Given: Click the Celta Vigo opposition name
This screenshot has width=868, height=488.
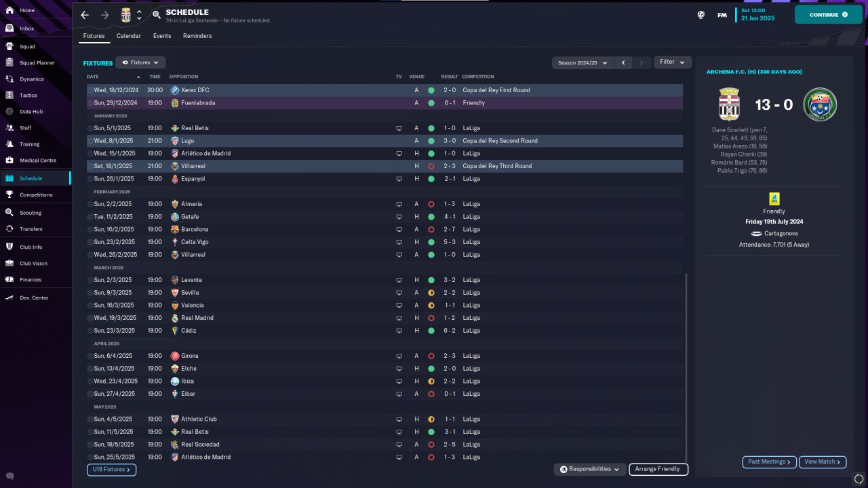Looking at the screenshot, I should pyautogui.click(x=195, y=242).
